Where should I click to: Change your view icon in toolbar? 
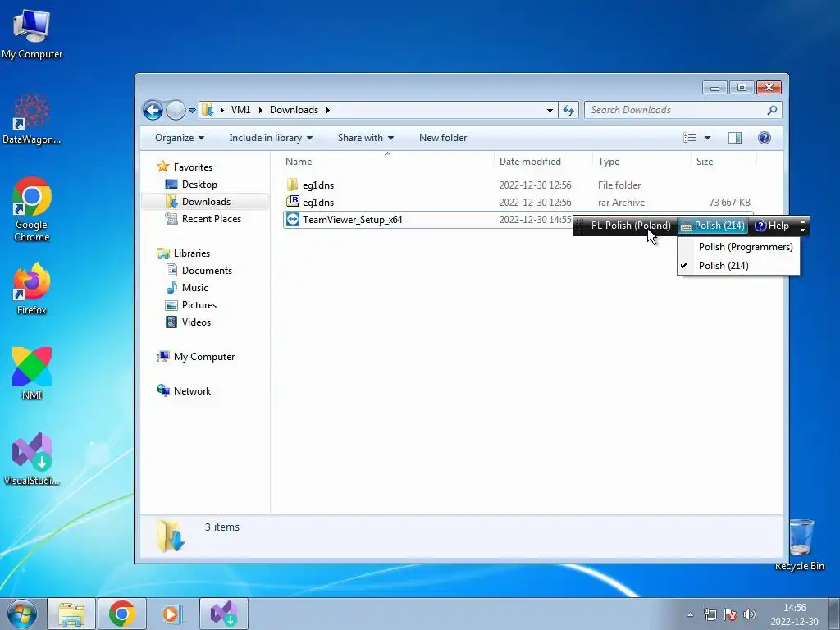click(689, 138)
